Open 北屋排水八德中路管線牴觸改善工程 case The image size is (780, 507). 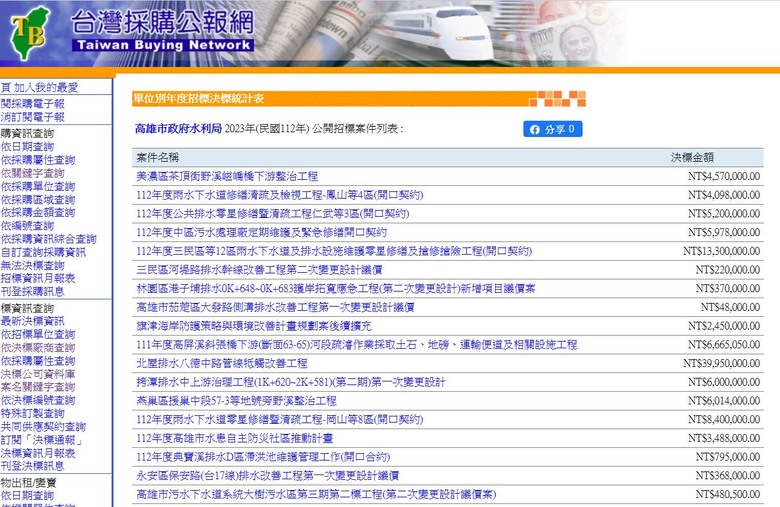[x=222, y=363]
